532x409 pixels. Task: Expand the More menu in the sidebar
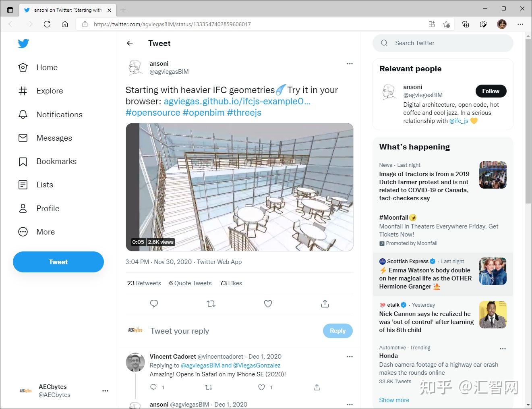(37, 232)
